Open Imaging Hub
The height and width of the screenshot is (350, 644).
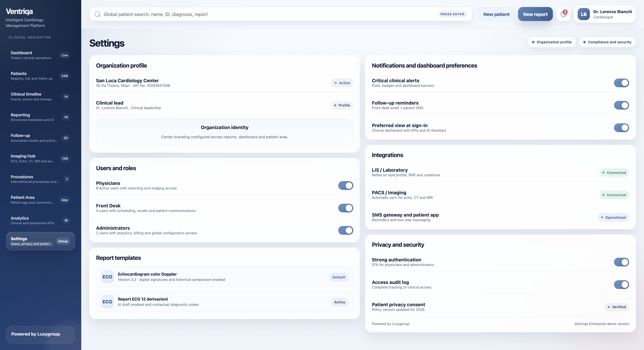(40, 158)
